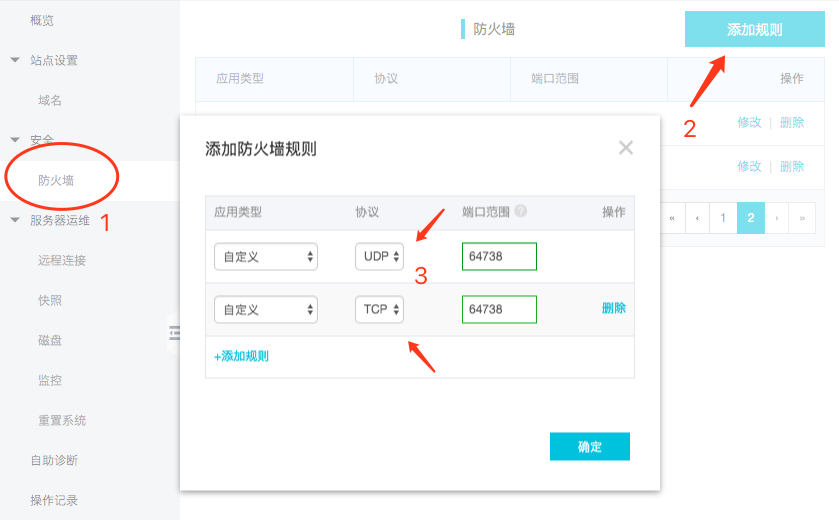Click 修改 in the first table row
The width and height of the screenshot is (839, 520).
click(x=749, y=123)
